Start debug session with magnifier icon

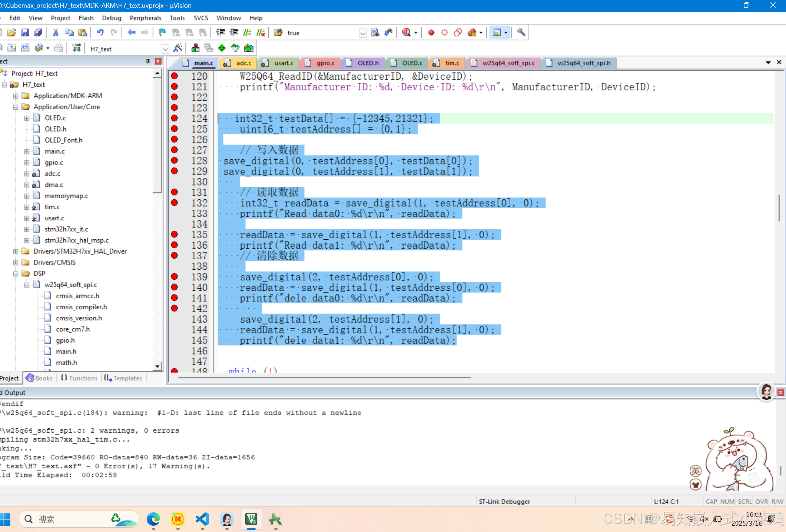point(407,33)
